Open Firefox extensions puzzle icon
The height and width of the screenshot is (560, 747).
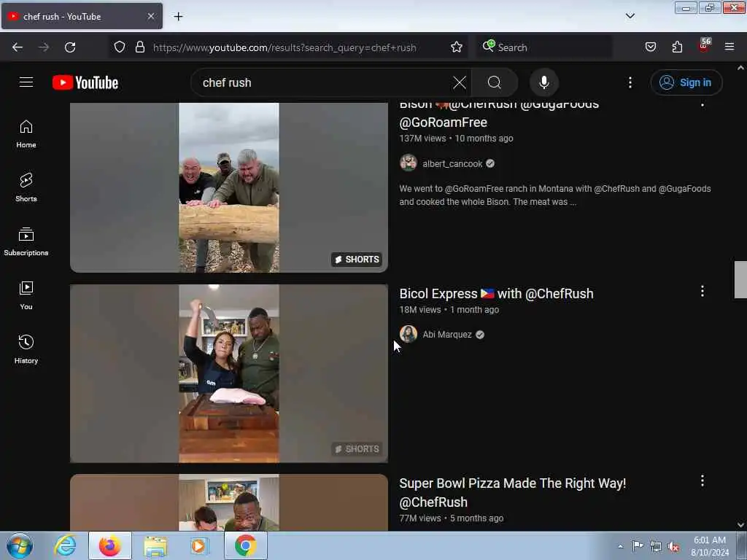click(677, 47)
